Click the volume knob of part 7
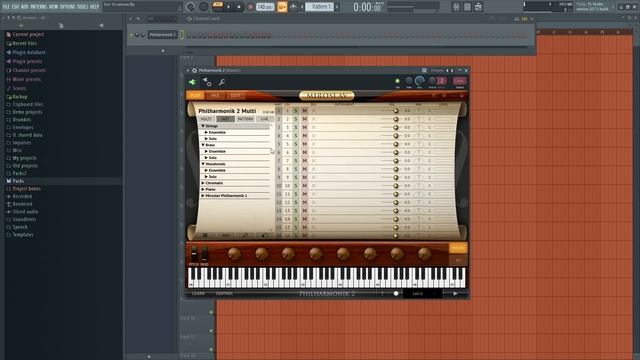Image resolution: width=640 pixels, height=360 pixels. [396, 161]
